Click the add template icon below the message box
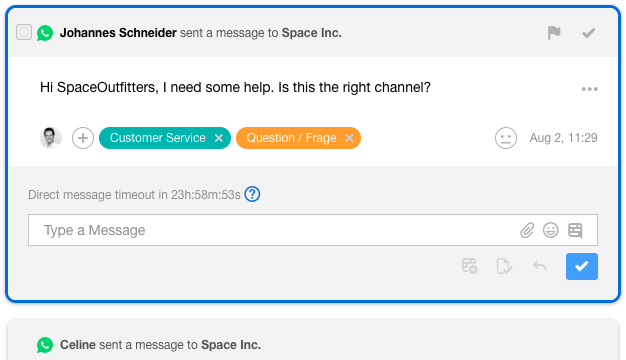Image resolution: width=626 pixels, height=360 pixels. click(x=470, y=266)
